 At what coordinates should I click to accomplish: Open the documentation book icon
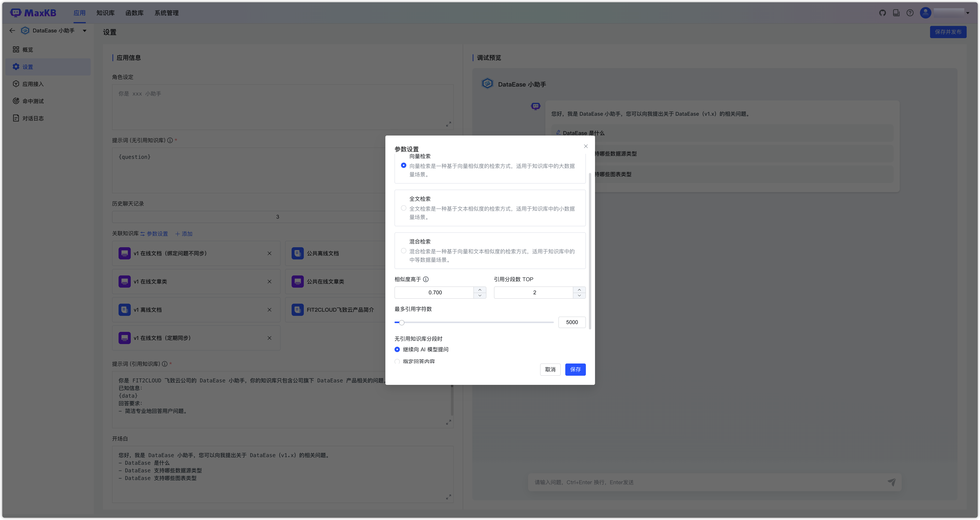click(896, 13)
